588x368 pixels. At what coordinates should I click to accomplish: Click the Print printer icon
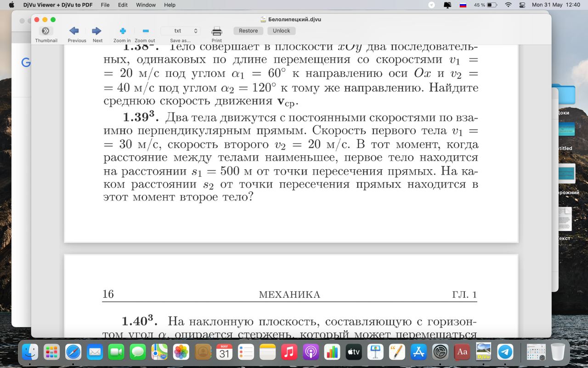pyautogui.click(x=217, y=31)
